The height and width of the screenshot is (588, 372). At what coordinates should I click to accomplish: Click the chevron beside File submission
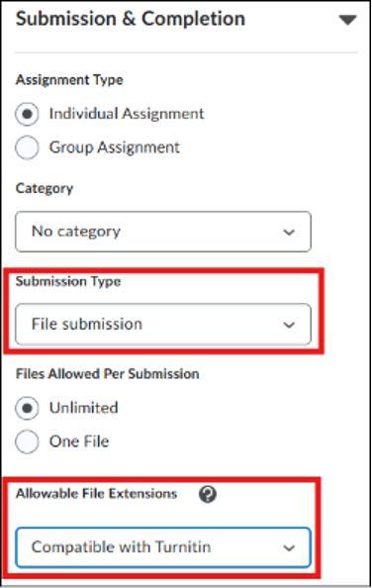(289, 325)
